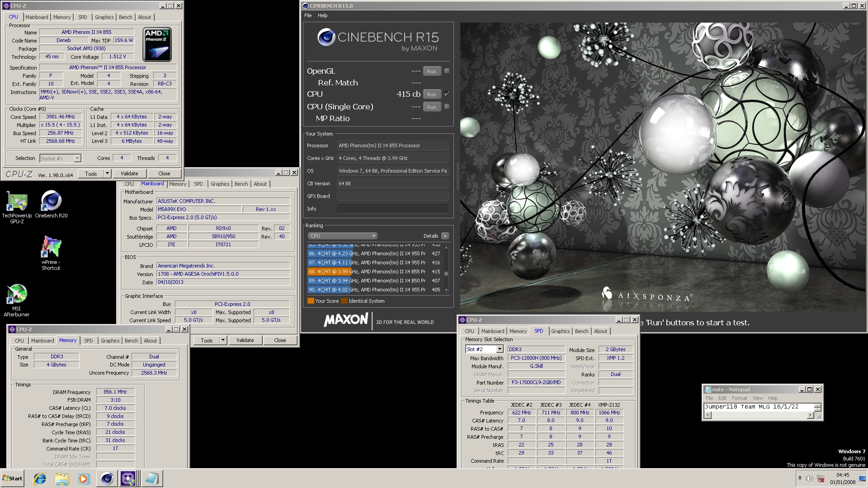
Task: Toggle the CPU test checkbox
Action: [447, 94]
